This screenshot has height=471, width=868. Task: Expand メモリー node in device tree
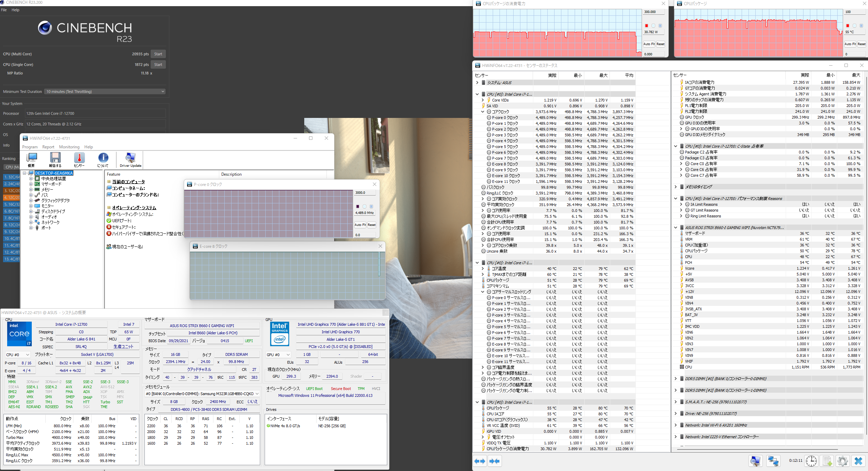[31, 189]
